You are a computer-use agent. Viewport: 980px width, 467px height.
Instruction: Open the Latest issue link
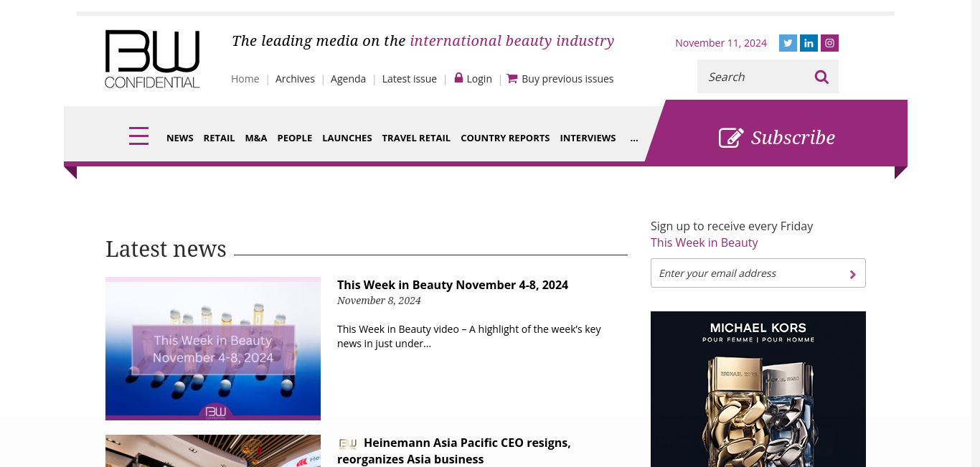point(410,79)
